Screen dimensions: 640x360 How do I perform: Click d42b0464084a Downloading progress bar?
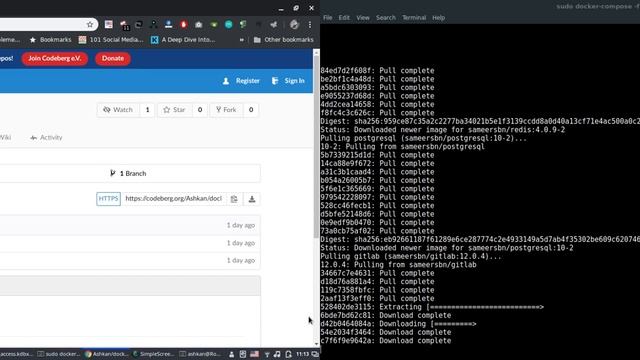pos(453,324)
